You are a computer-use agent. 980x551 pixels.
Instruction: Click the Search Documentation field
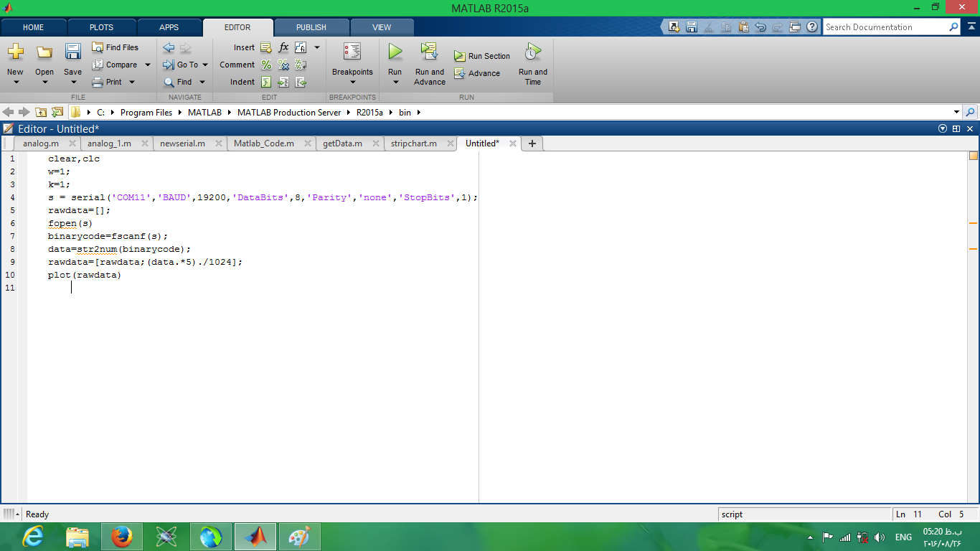(885, 27)
